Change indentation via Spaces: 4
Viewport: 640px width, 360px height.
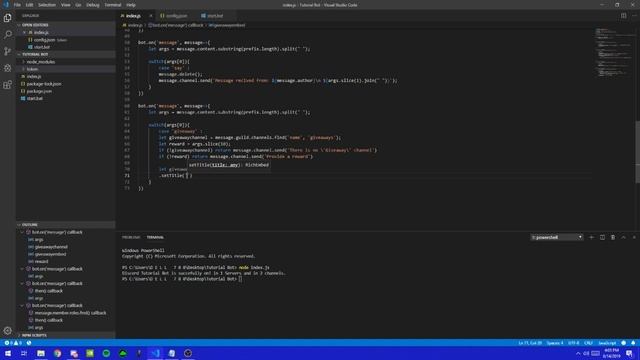[x=555, y=343]
